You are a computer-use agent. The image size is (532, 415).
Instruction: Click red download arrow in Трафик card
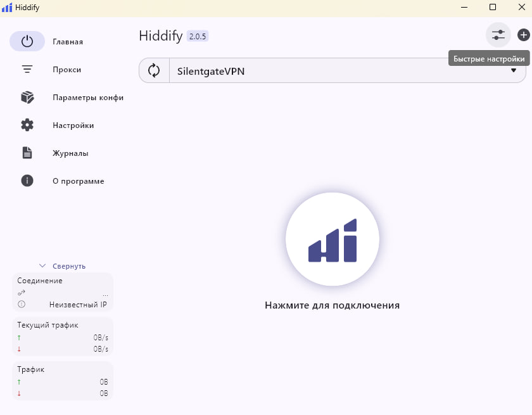(19, 393)
